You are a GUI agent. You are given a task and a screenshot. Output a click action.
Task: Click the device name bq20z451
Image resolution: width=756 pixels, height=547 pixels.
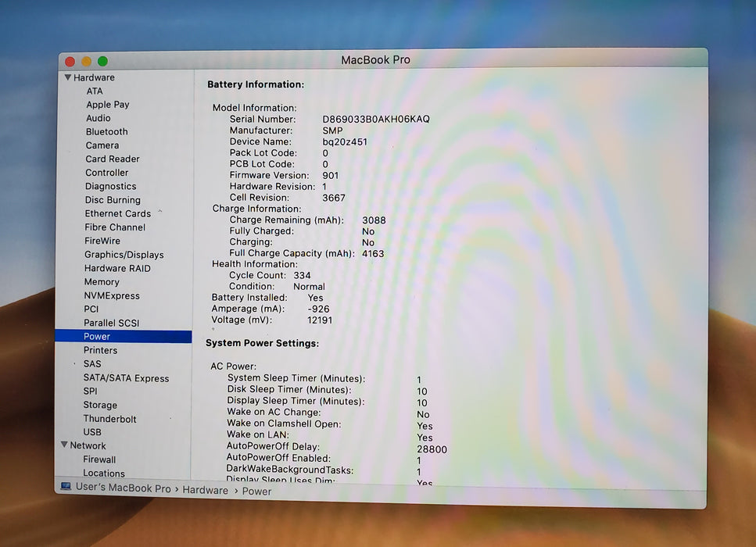(345, 141)
